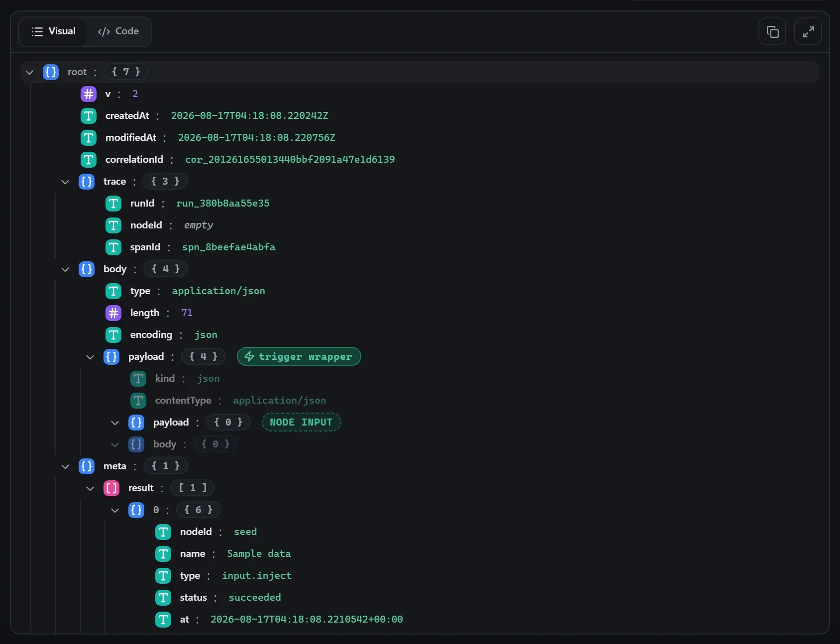Collapse the top-level body object chevron
This screenshot has width=840, height=644.
pos(65,269)
